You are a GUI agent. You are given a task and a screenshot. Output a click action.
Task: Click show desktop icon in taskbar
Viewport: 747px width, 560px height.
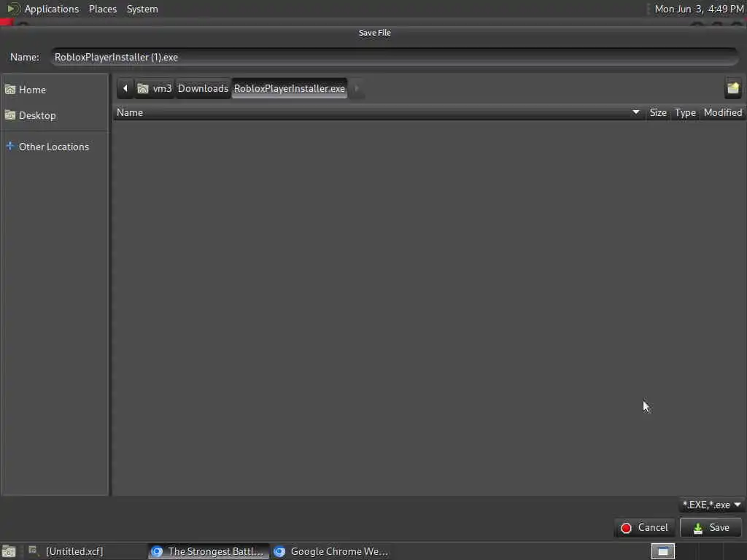tap(9, 551)
